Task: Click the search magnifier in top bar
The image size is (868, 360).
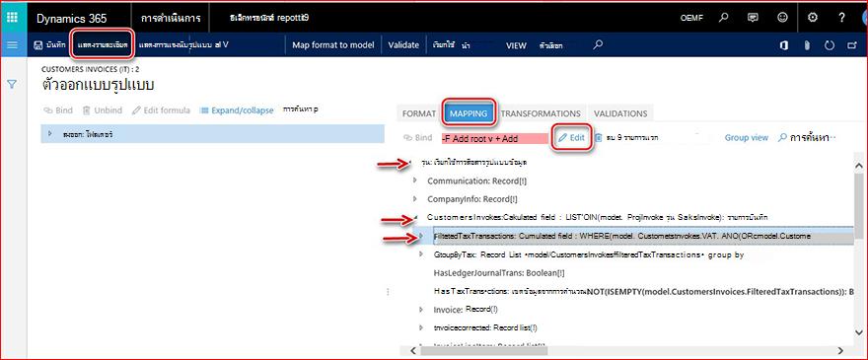Action: coord(723,18)
